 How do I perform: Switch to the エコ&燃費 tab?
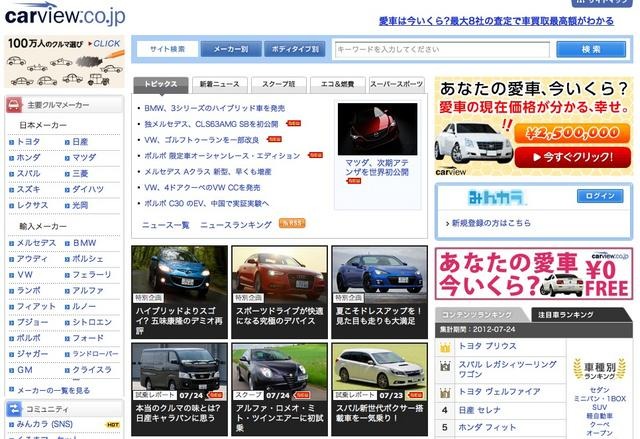(x=338, y=84)
